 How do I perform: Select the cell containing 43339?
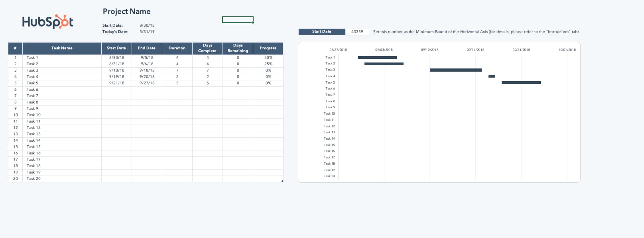click(x=357, y=31)
